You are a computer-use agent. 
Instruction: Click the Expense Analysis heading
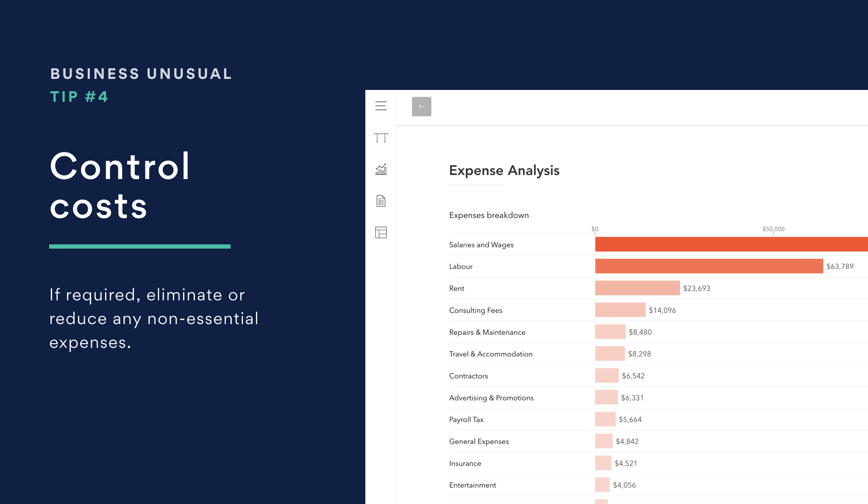(504, 171)
